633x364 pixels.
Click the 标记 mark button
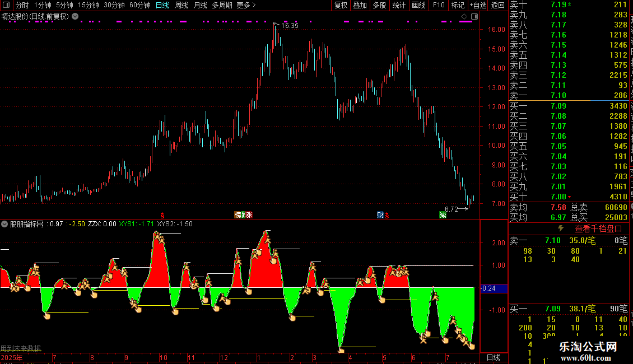[458, 5]
